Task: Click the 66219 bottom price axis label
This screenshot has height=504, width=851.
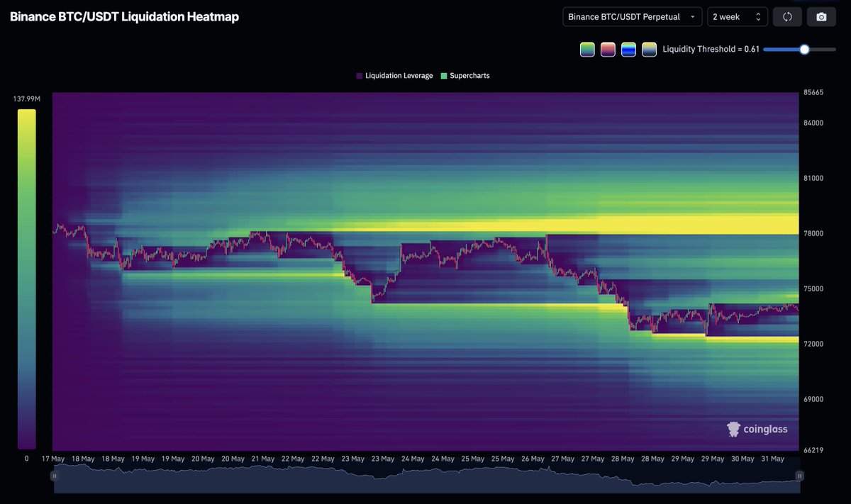Action: [x=814, y=450]
